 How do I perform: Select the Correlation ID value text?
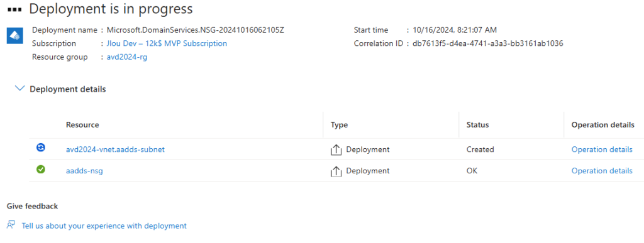point(487,43)
